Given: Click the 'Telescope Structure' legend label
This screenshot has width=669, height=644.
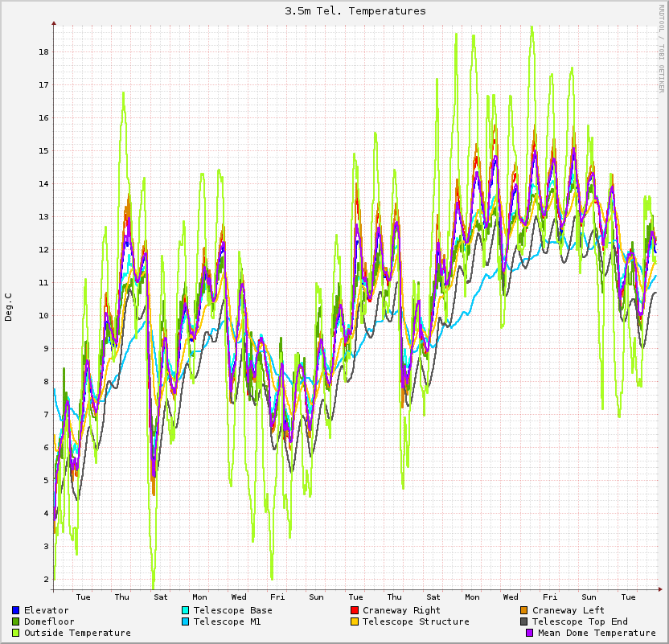Looking at the screenshot, I should tap(416, 621).
